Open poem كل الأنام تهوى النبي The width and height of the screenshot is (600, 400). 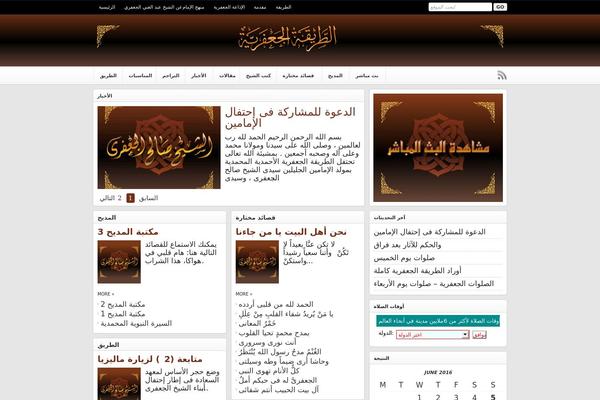point(269,371)
